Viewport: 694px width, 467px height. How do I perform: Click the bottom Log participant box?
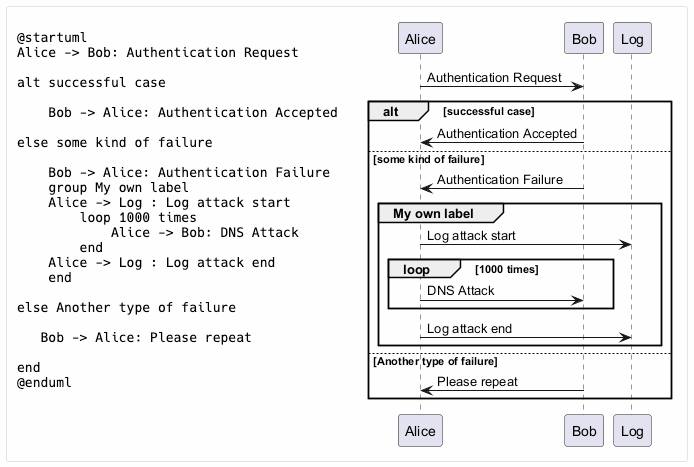(x=632, y=430)
